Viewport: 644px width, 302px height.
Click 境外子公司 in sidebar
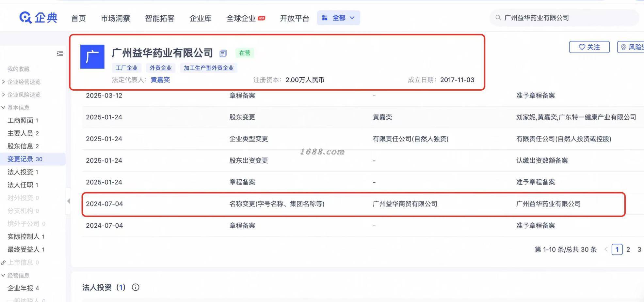click(26, 224)
